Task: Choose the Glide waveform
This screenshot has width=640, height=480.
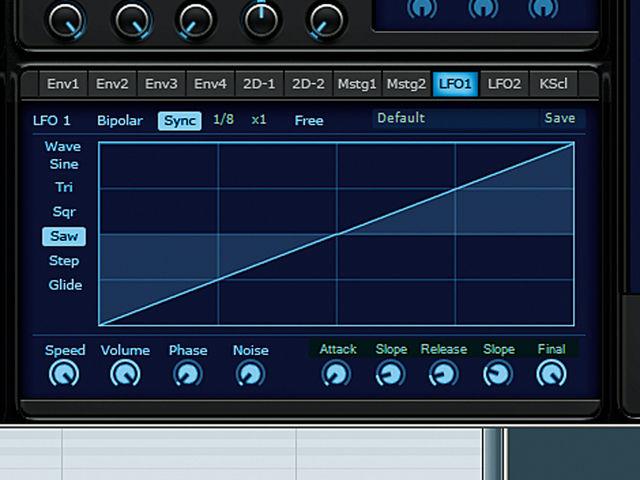Action: (x=65, y=285)
